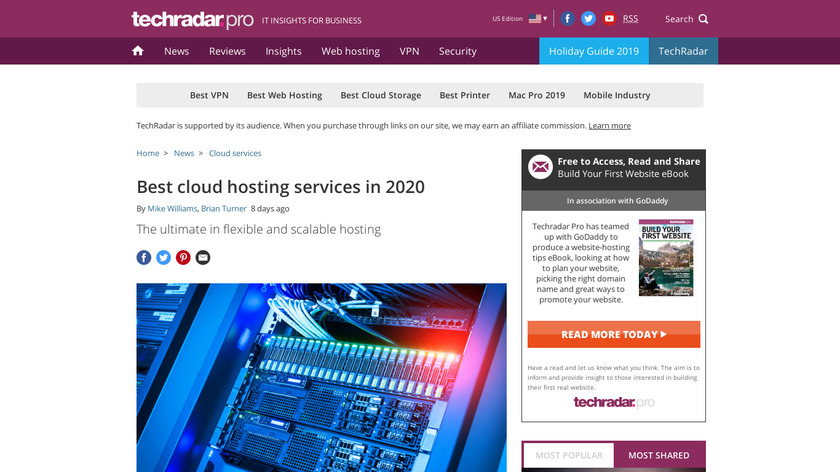Click Build Your First Website eBook cover
Screen dimensions: 840x472
pos(666,258)
